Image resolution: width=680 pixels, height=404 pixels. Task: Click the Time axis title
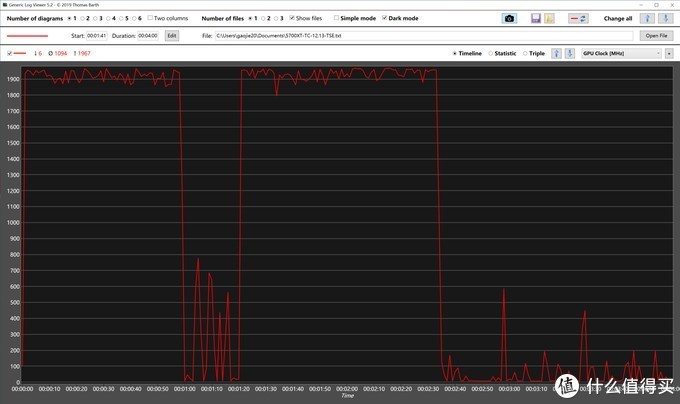pos(347,395)
